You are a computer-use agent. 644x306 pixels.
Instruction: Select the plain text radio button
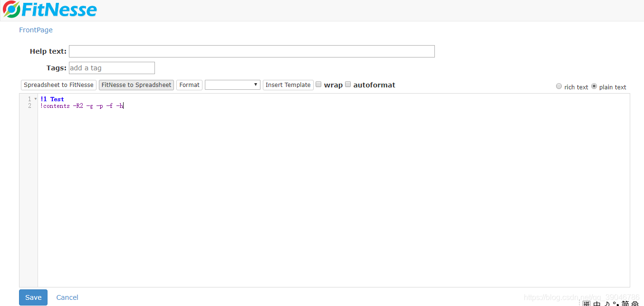[x=594, y=86]
